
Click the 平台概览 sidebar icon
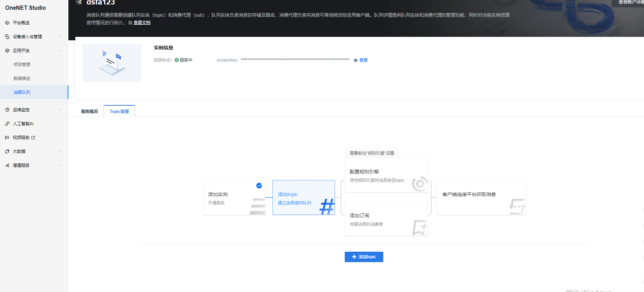point(7,23)
